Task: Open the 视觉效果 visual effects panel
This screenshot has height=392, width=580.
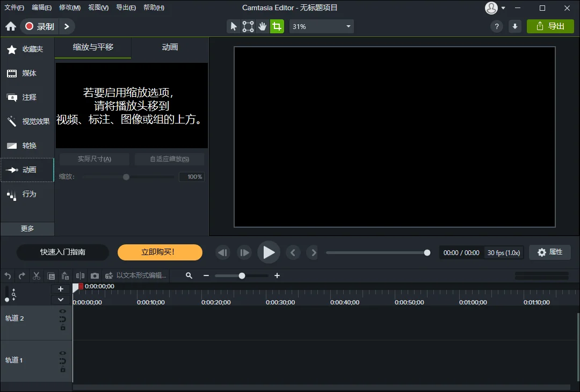Action: click(x=27, y=121)
